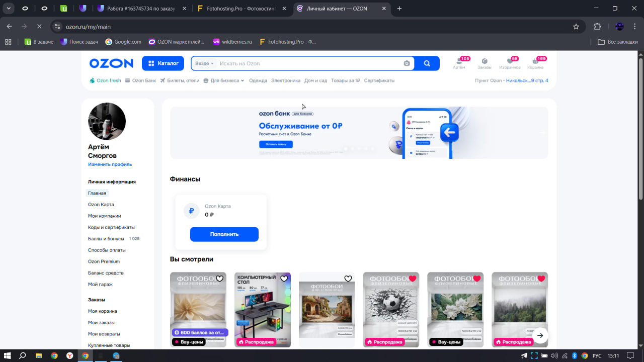The image size is (644, 362).
Task: Open the Заказы icon in header
Action: [485, 63]
